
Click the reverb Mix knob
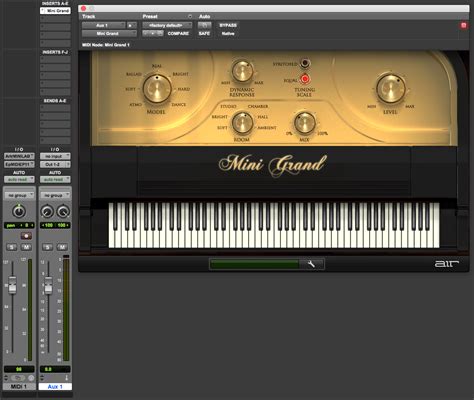tap(304, 123)
